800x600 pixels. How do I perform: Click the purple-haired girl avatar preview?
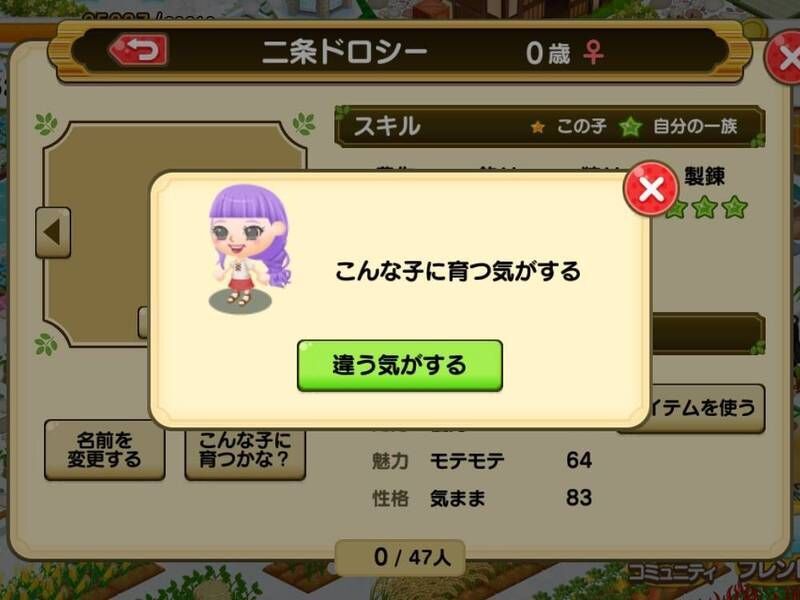(250, 248)
